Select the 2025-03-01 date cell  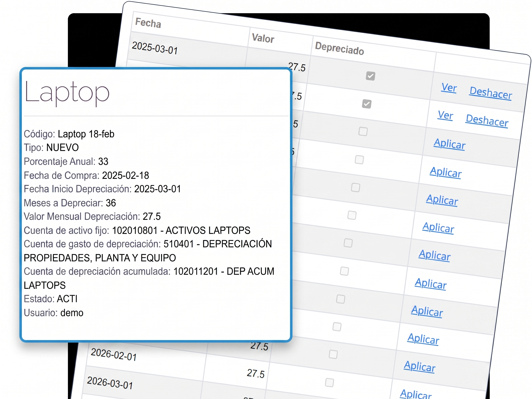[x=155, y=48]
